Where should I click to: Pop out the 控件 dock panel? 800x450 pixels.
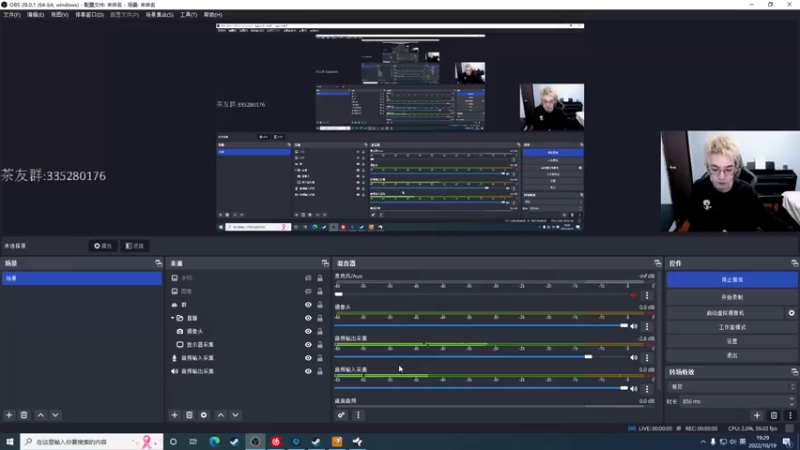point(794,263)
